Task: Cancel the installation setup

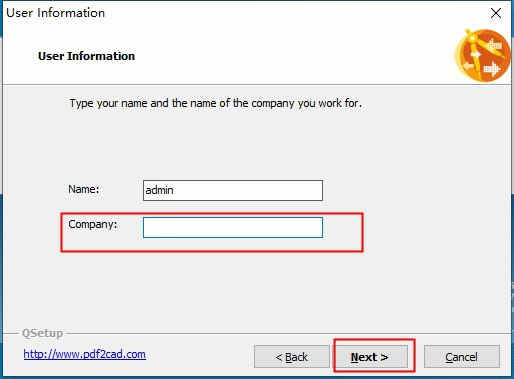Action: (x=462, y=357)
